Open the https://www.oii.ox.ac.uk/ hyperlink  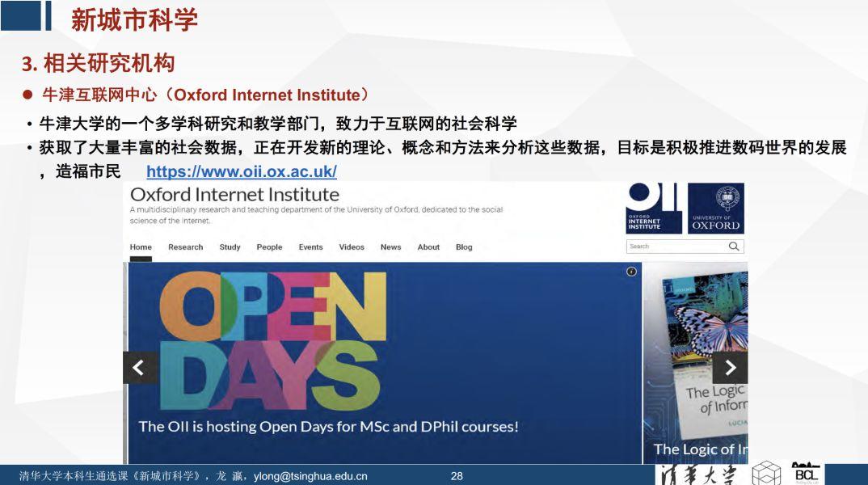[242, 171]
